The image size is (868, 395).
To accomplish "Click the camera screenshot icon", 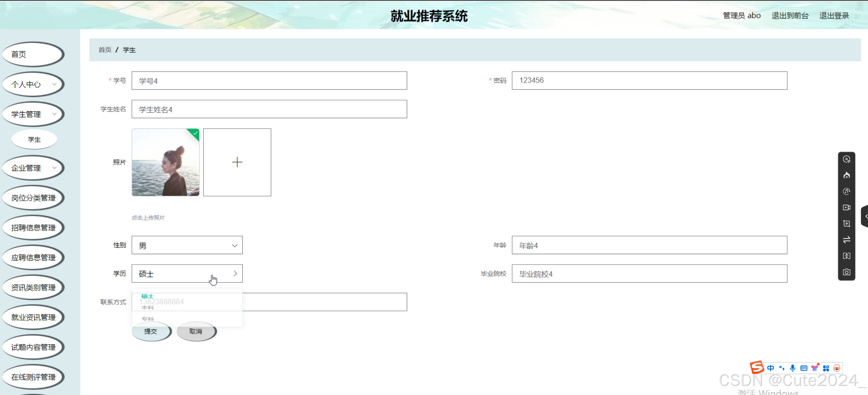I will point(847,272).
